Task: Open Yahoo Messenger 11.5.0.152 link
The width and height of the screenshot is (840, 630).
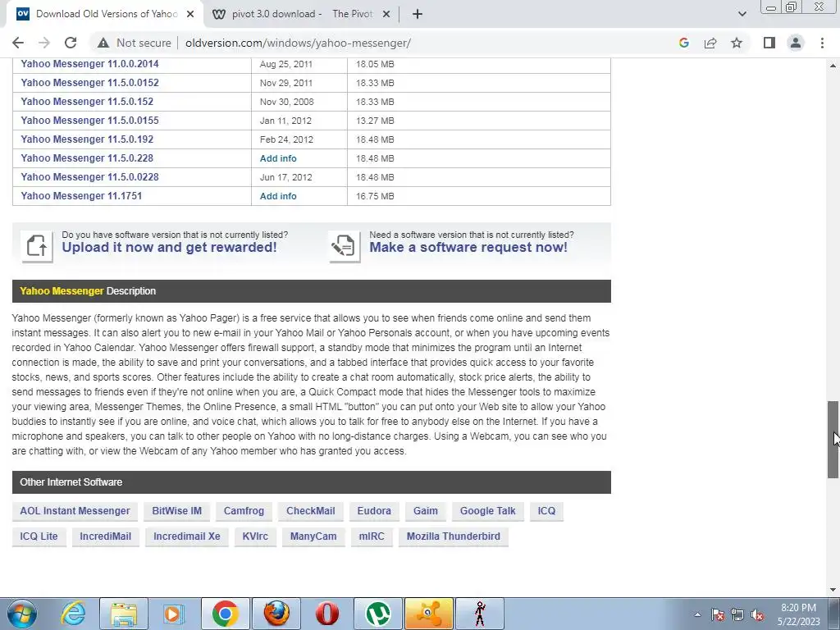Action: [x=87, y=101]
